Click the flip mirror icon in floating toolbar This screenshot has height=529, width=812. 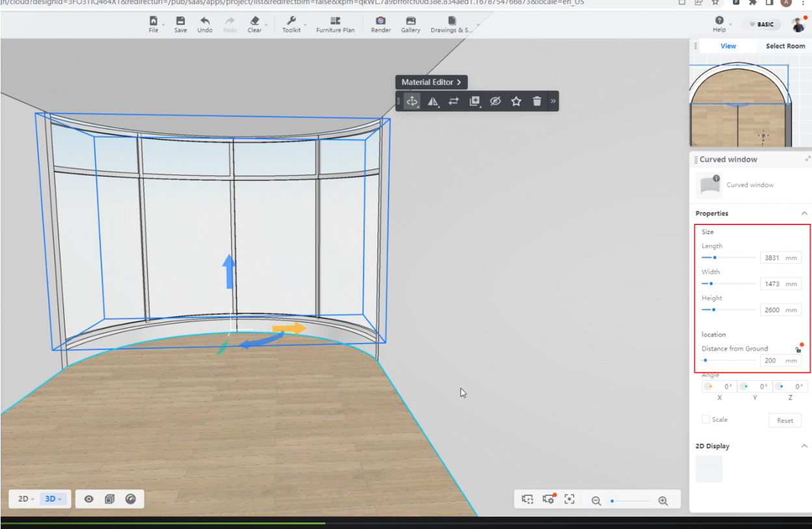(x=433, y=101)
